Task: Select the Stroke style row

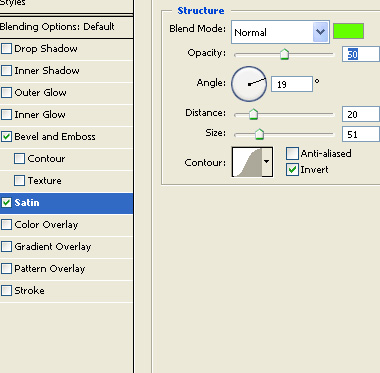Action: (x=66, y=291)
